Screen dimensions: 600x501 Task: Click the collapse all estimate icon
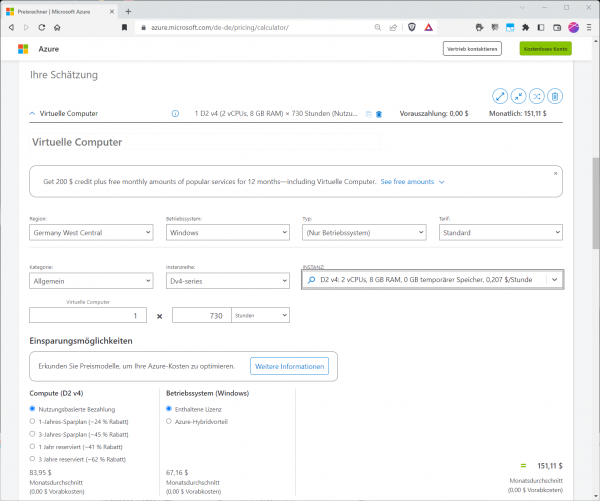click(x=518, y=96)
